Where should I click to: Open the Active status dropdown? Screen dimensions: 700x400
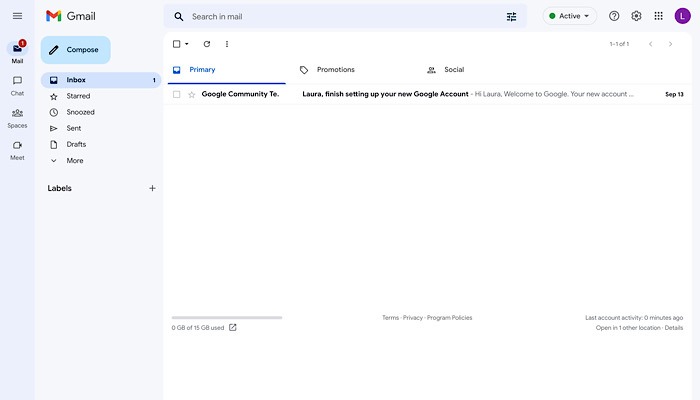tap(569, 16)
